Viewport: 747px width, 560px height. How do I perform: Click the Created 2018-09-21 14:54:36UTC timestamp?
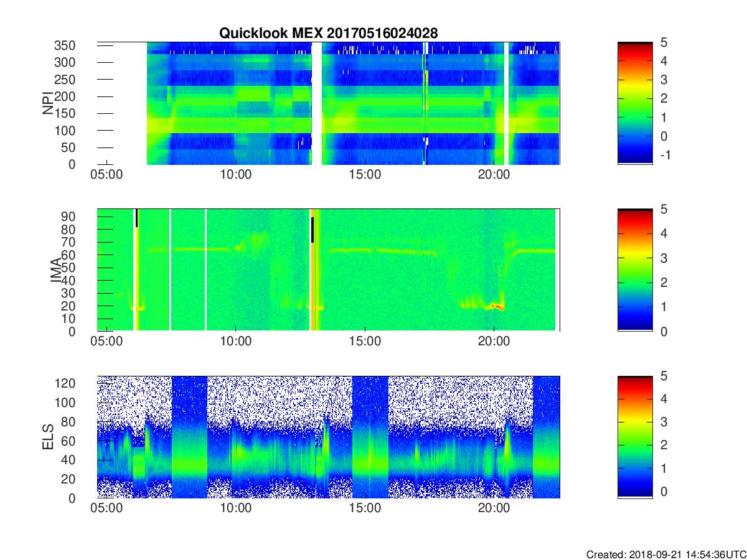666,554
